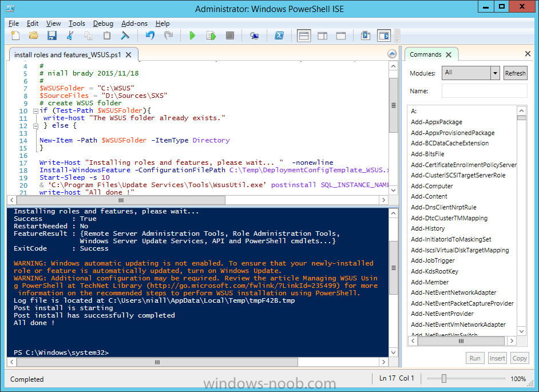
Task: Select Add-Content command
Action: point(429,196)
